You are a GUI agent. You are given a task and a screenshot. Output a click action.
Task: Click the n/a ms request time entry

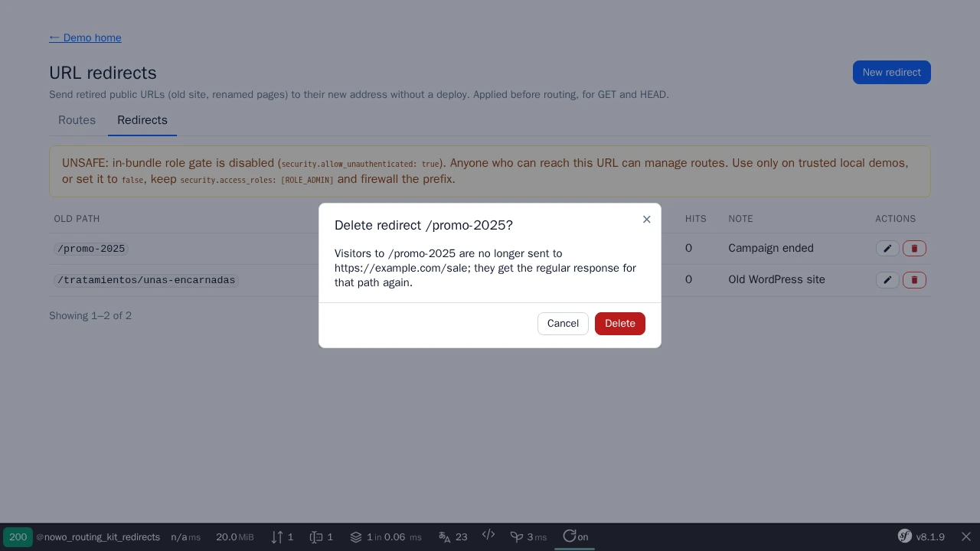click(x=186, y=537)
